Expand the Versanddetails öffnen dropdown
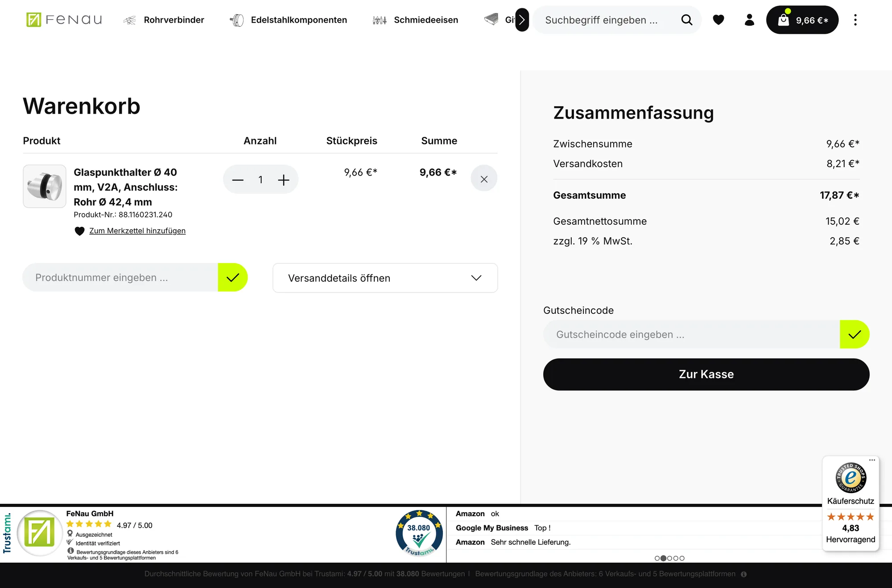This screenshot has width=892, height=588. (385, 278)
